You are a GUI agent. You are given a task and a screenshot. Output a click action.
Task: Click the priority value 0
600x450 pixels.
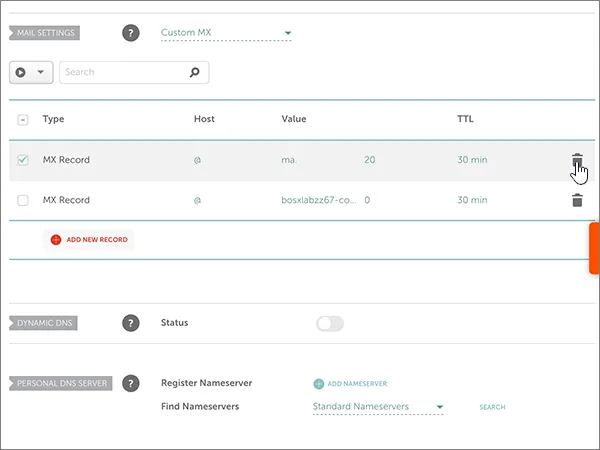click(367, 200)
